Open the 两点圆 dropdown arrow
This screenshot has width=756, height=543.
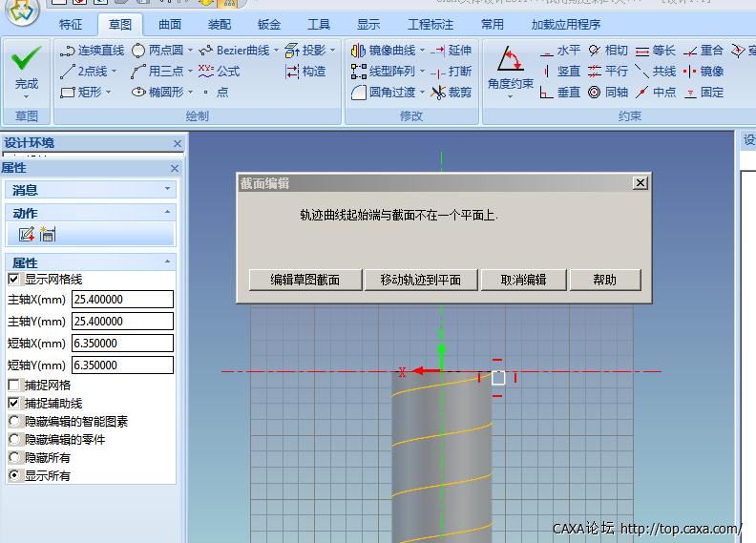click(x=190, y=51)
